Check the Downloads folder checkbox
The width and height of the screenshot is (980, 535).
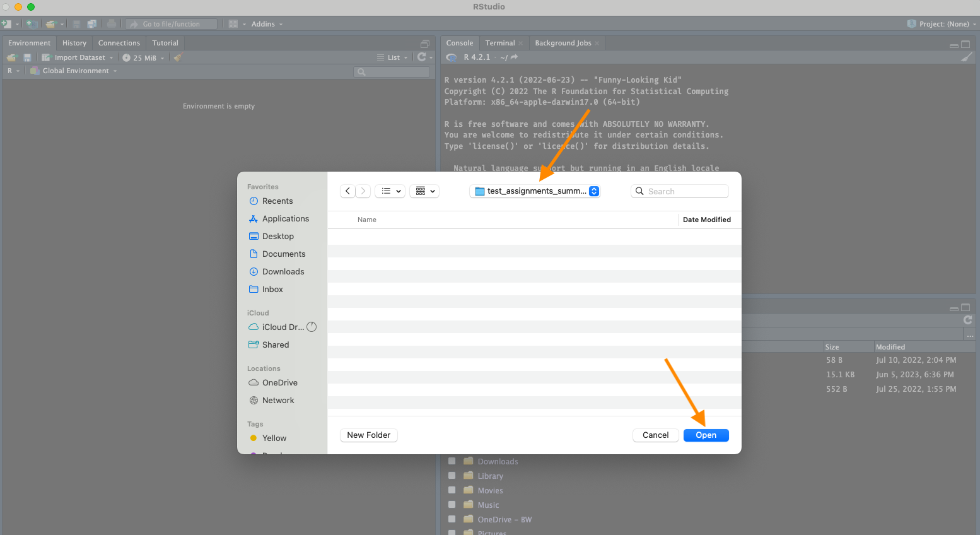pos(452,461)
